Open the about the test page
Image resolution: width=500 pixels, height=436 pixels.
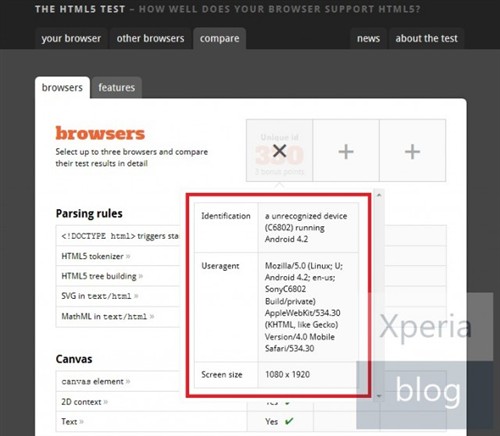click(427, 38)
